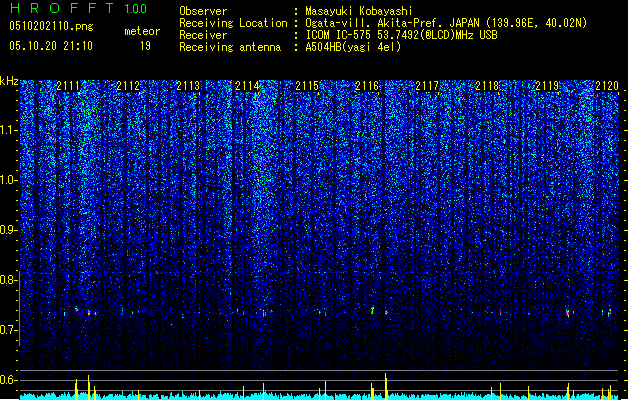Click the 2117 time marker
Viewport: 629px width, 400px height.
click(x=427, y=86)
